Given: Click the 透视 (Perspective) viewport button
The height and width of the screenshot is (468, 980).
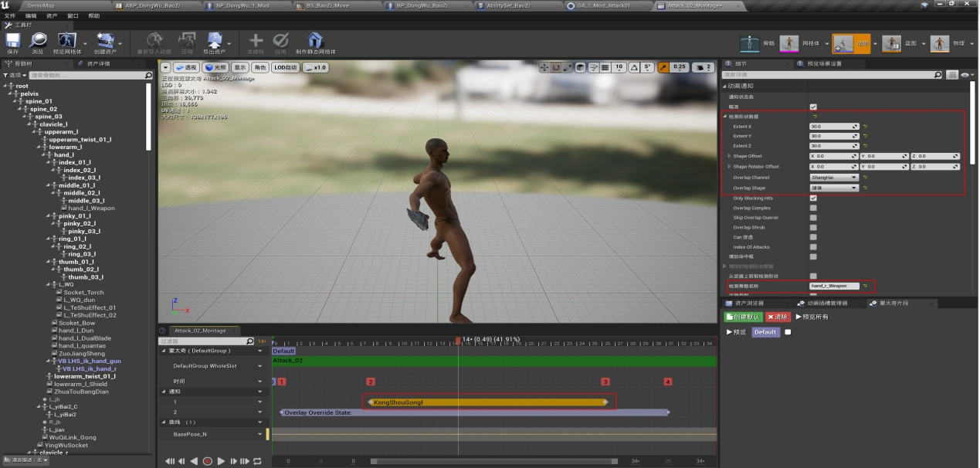Looking at the screenshot, I should pos(185,67).
